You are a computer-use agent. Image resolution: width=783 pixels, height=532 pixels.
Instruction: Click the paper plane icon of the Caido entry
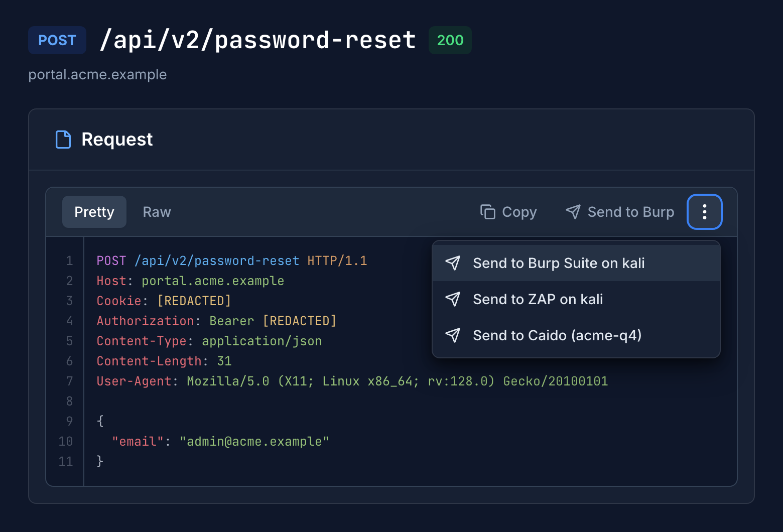453,335
